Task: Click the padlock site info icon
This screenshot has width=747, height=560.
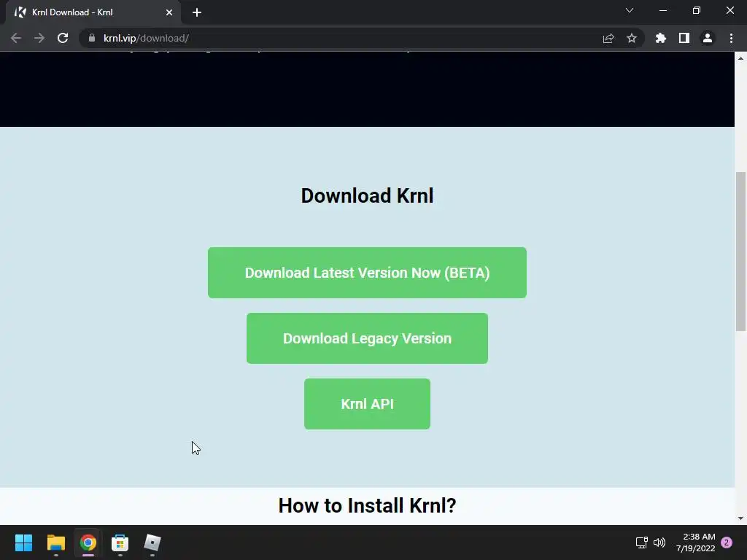Action: (92, 38)
